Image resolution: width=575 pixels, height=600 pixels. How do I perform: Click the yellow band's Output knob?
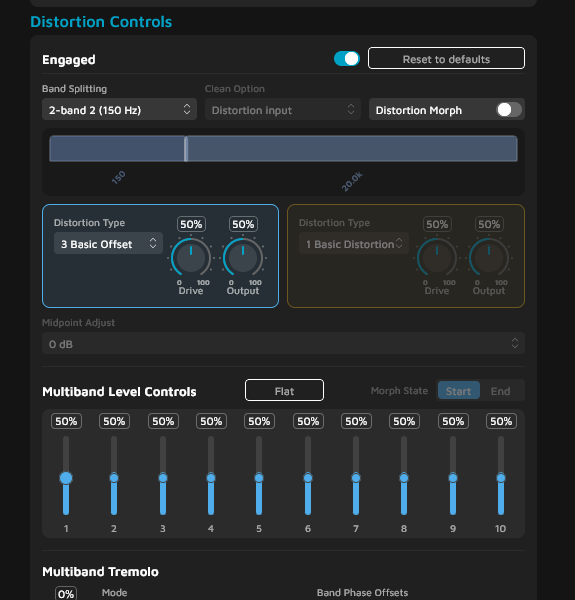coord(489,257)
